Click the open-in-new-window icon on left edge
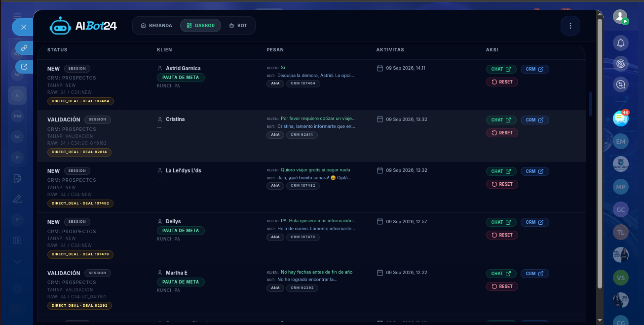Viewport: 644px width, 325px height. click(x=24, y=67)
